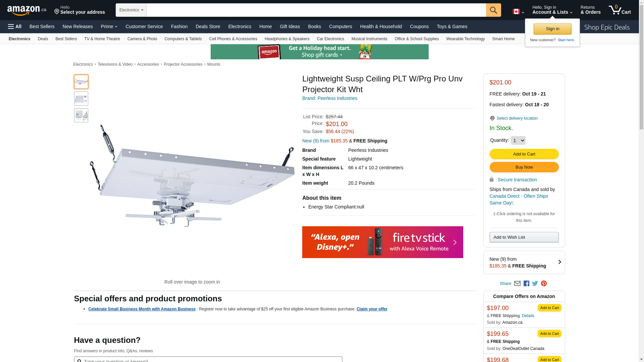The image size is (644, 362).
Task: Expand New (9) offers panel arrow
Action: (559, 262)
